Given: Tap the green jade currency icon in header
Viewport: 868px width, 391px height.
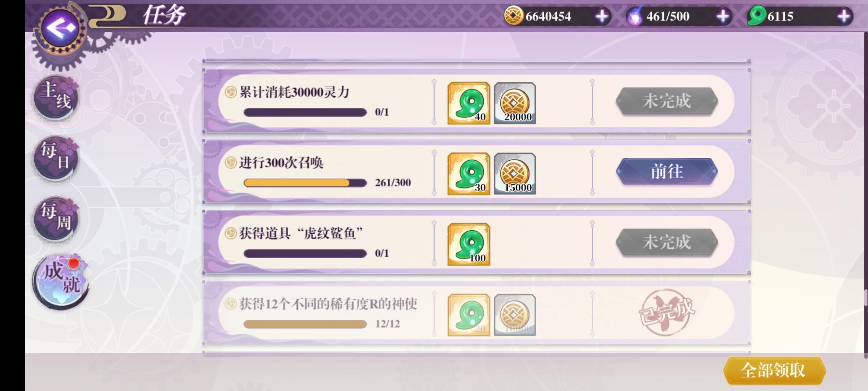Looking at the screenshot, I should 757,16.
